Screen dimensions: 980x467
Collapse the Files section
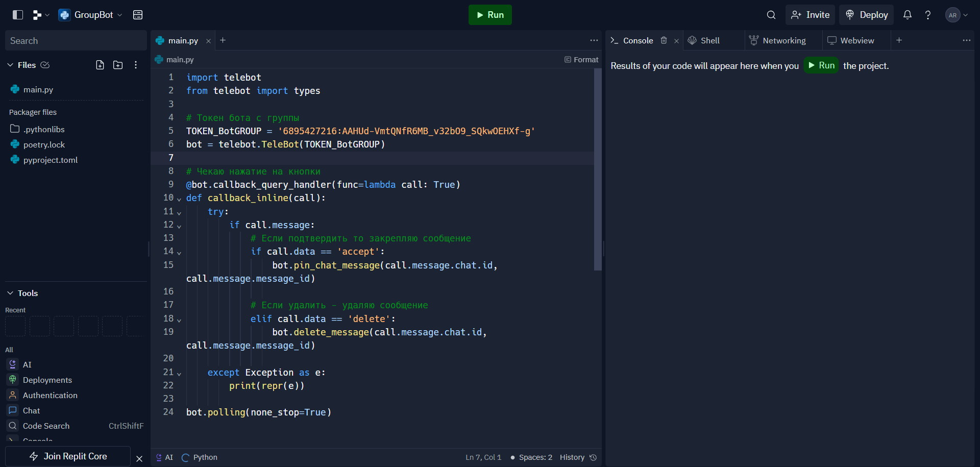click(x=10, y=65)
